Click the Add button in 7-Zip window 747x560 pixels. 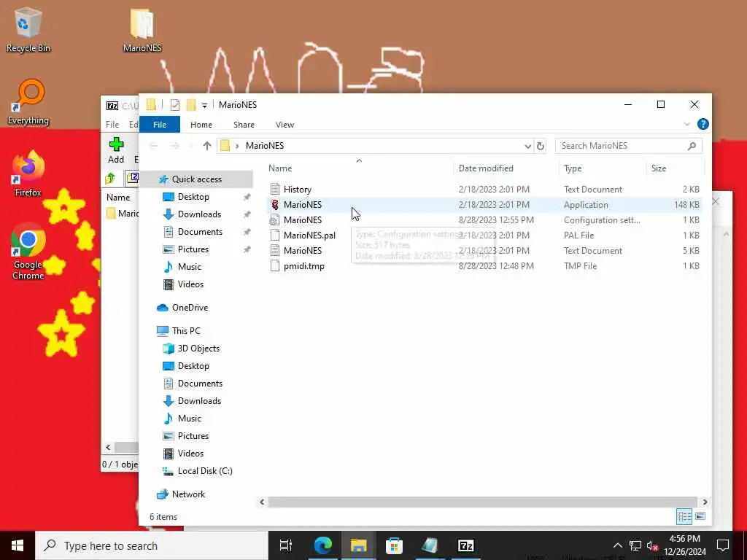click(x=116, y=150)
